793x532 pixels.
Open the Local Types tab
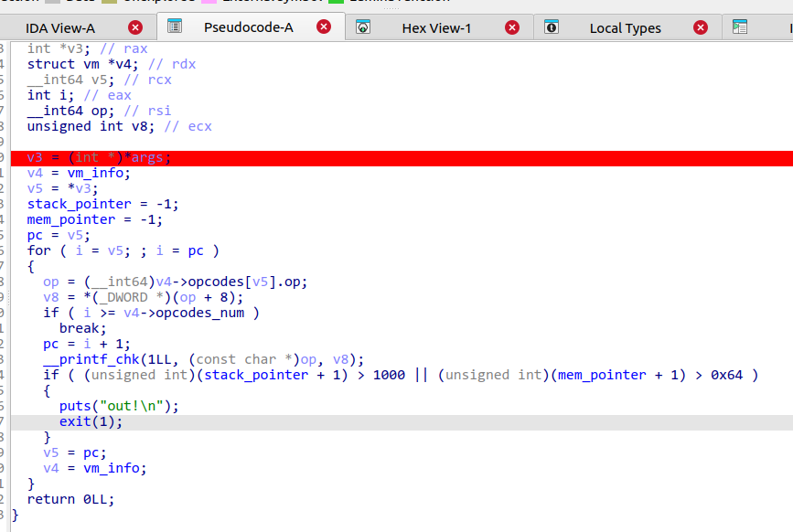click(x=625, y=28)
